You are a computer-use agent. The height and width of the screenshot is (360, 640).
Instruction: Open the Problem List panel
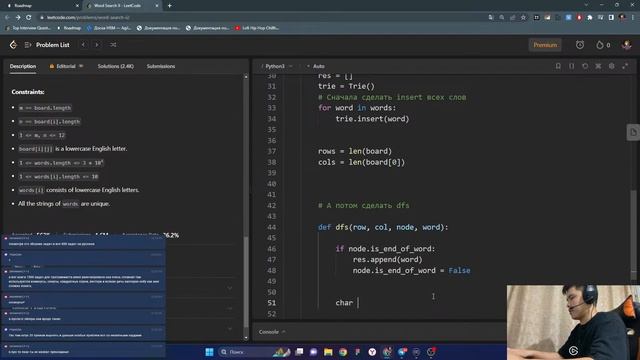[47, 45]
